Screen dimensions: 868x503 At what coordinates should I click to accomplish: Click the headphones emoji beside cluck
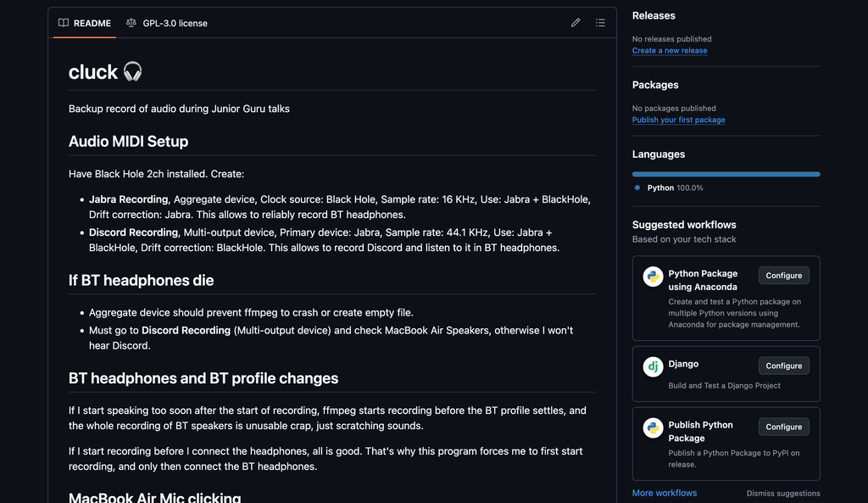pos(132,71)
